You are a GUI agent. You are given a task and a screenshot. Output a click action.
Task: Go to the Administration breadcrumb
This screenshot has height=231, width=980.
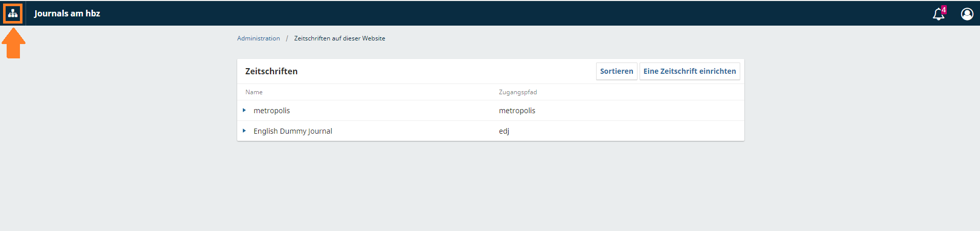258,38
